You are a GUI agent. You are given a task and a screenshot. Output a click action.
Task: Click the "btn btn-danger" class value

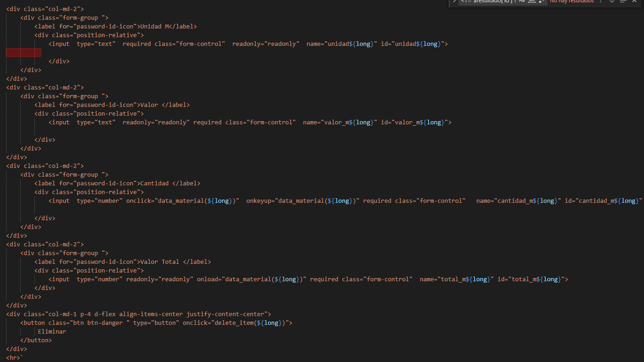click(100, 323)
